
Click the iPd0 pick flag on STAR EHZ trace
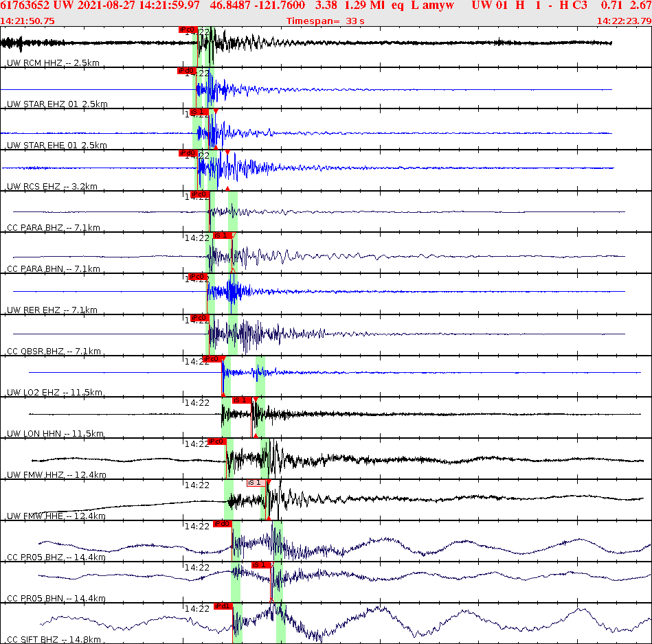[186, 71]
